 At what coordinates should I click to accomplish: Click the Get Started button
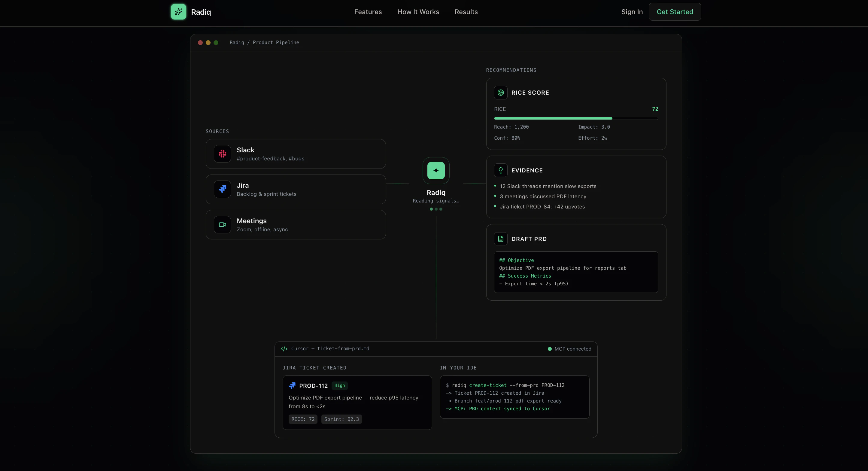coord(675,12)
